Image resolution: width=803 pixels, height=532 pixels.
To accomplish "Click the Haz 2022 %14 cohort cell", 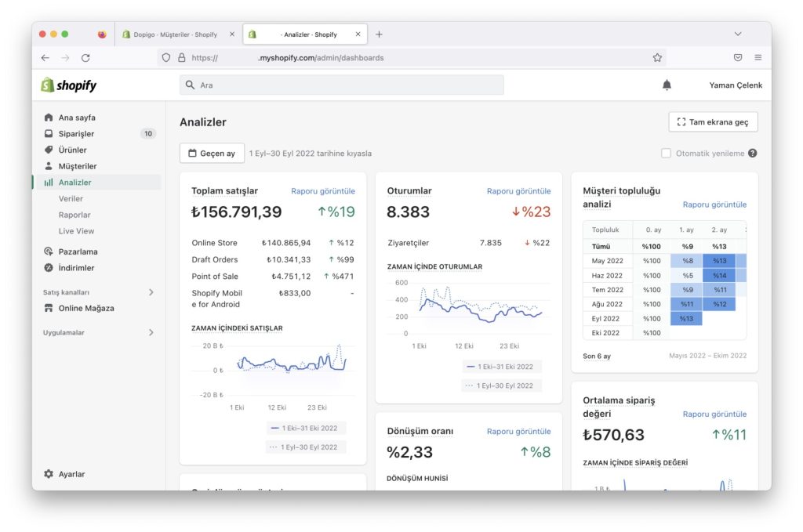I will pyautogui.click(x=720, y=275).
